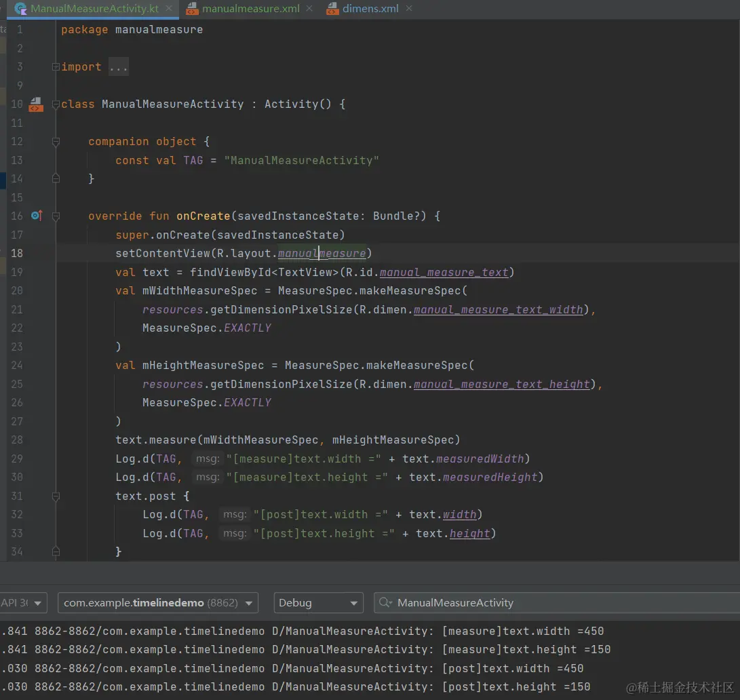Click the manual_measure_text_width dimen reference
Image resolution: width=740 pixels, height=700 pixels.
click(498, 309)
